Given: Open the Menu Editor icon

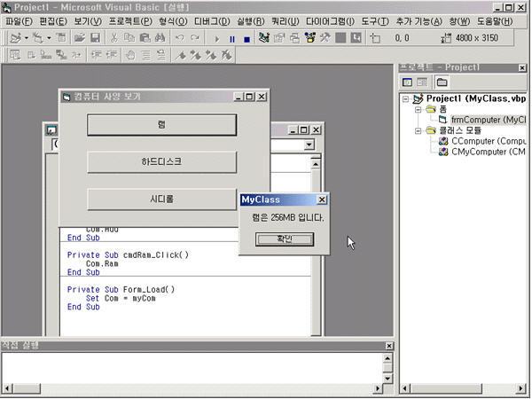Looking at the screenshot, I should 61,38.
